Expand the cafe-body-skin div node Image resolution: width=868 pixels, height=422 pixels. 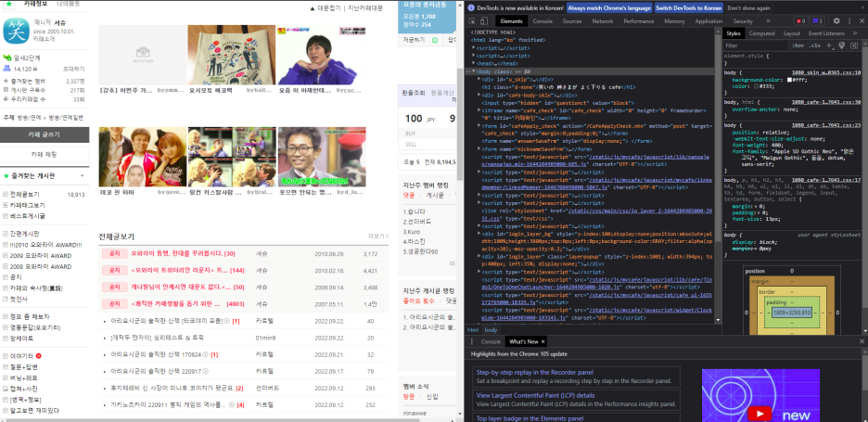479,95
